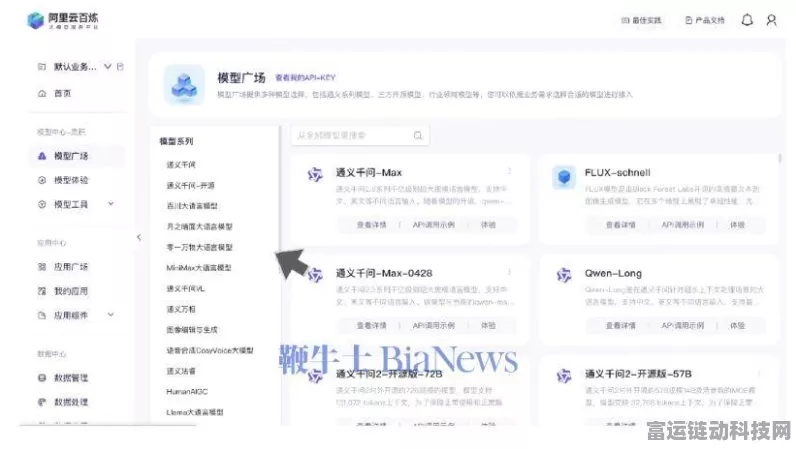Filter by 百川大语言模型 series

point(192,206)
